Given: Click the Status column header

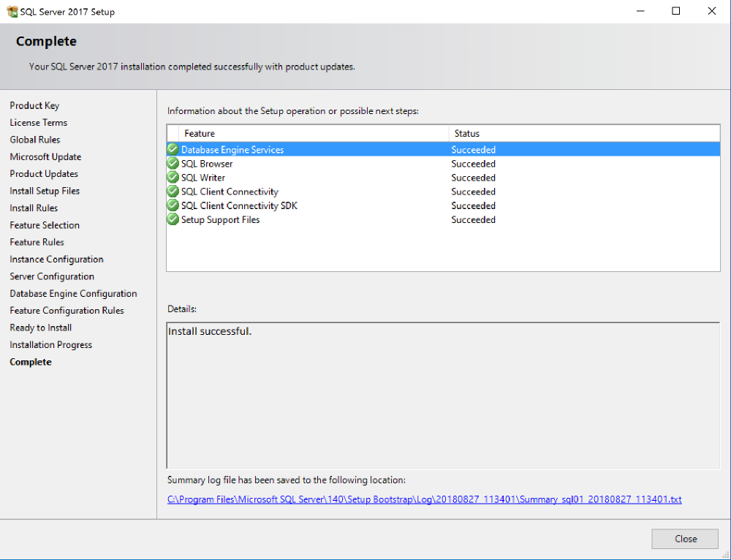Looking at the screenshot, I should [x=584, y=133].
